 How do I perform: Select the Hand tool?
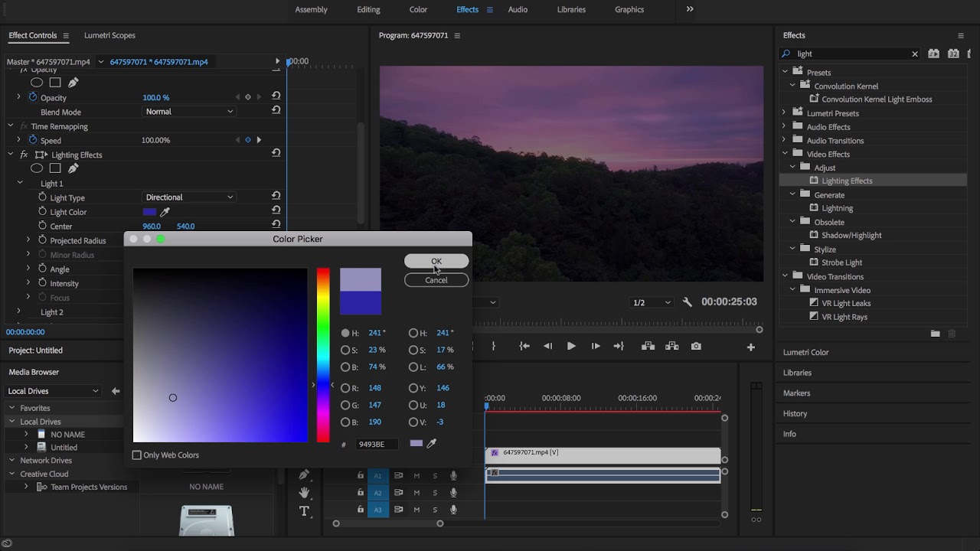click(x=304, y=493)
